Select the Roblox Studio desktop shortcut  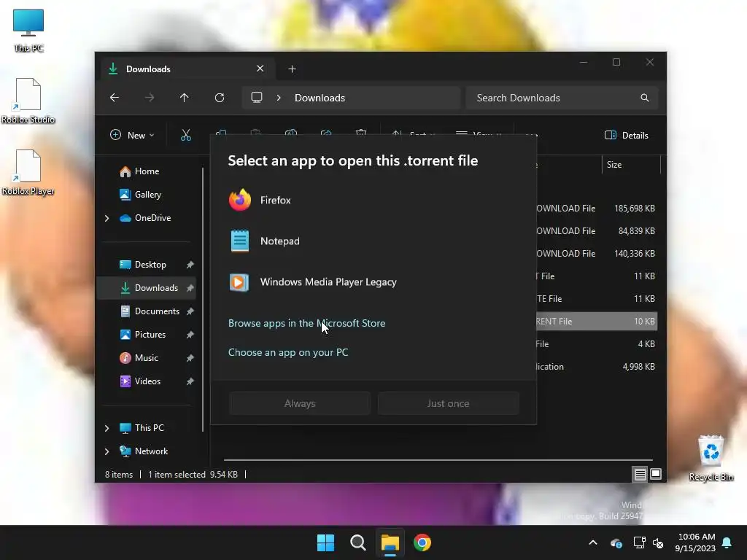click(28, 101)
